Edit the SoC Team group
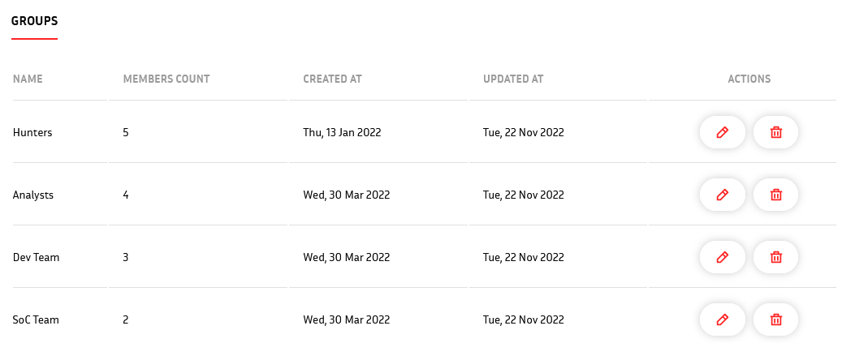The image size is (868, 343). pos(723,319)
